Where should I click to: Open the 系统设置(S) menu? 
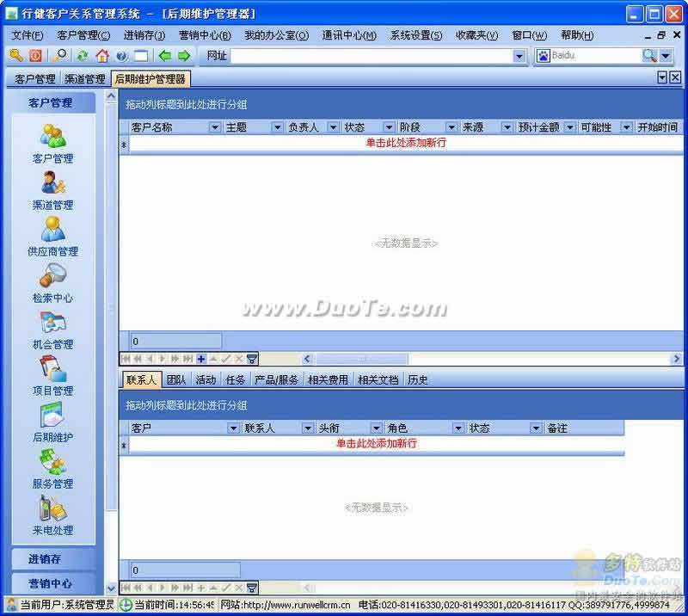tap(416, 35)
